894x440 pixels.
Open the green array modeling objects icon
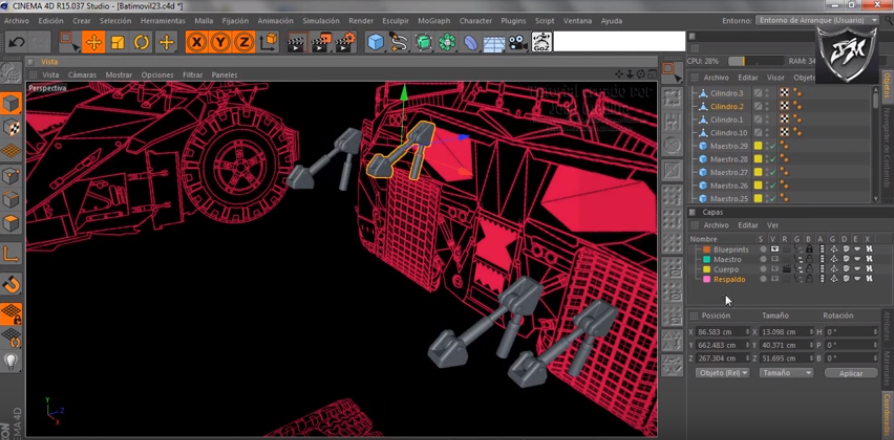[x=447, y=42]
